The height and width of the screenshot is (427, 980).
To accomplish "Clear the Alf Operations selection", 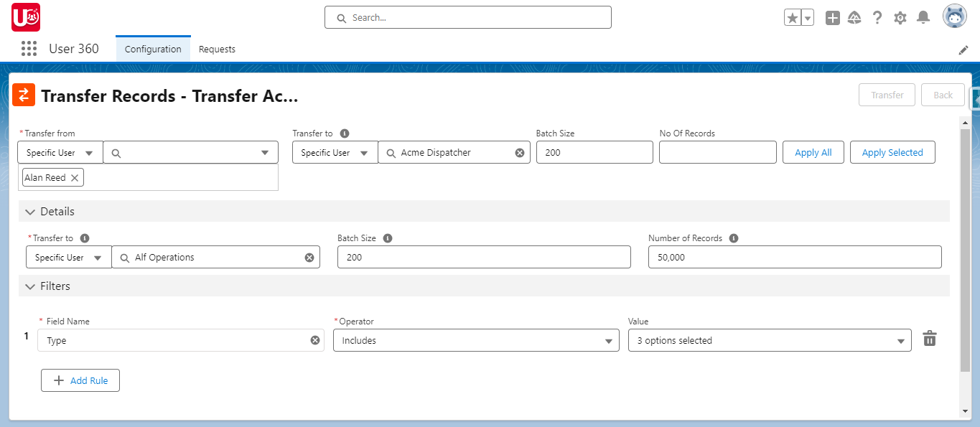I will pyautogui.click(x=309, y=258).
